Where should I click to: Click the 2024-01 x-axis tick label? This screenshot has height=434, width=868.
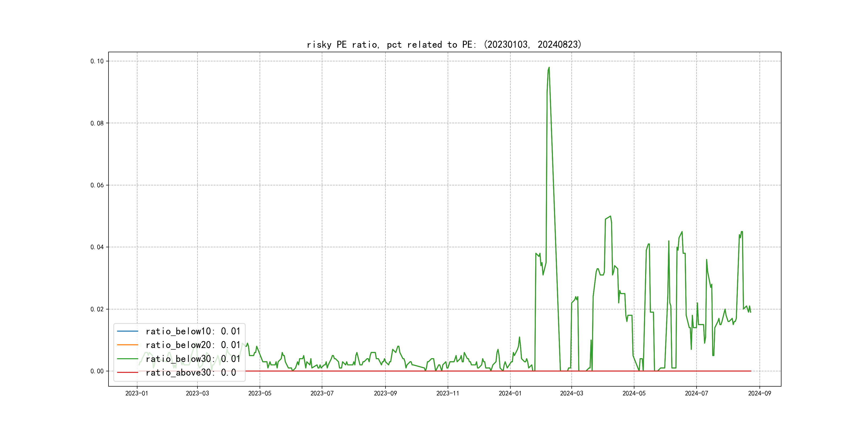[510, 393]
